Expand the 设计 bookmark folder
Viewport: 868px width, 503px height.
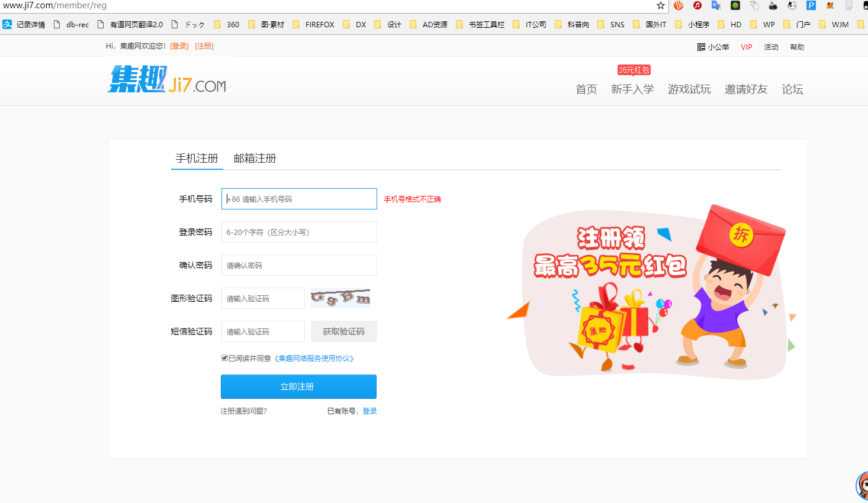point(388,24)
